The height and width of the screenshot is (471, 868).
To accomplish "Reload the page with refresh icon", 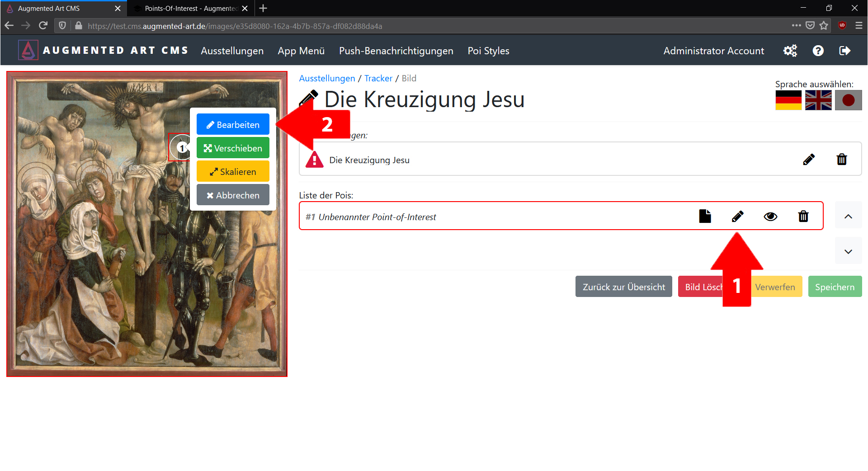I will coord(43,26).
